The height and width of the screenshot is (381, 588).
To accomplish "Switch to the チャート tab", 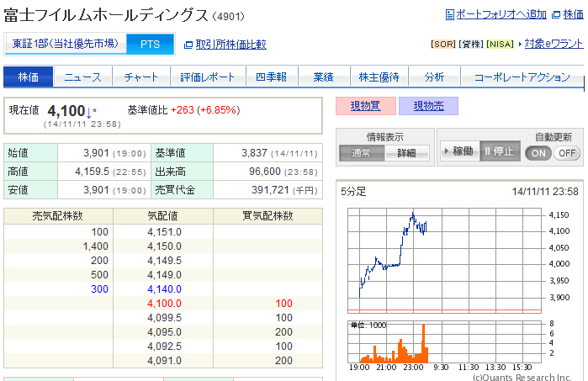I will click(141, 77).
